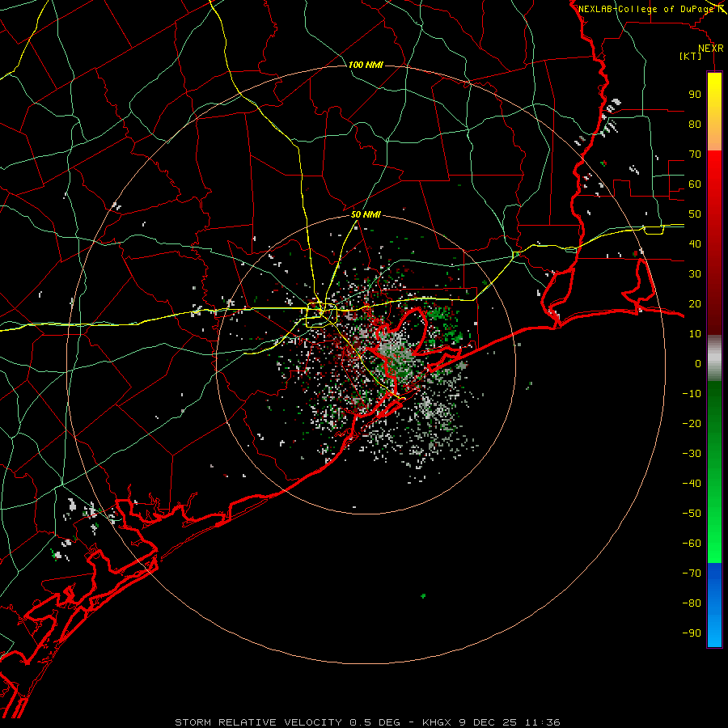728x728 pixels.
Task: Click the "50 NMI" range ring label
Action: point(366,214)
